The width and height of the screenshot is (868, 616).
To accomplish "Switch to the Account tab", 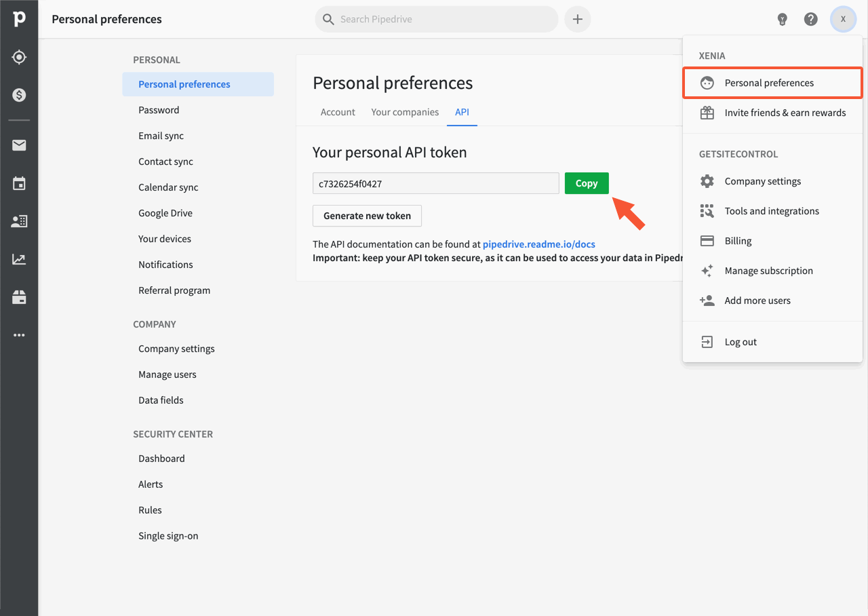I will pos(338,112).
